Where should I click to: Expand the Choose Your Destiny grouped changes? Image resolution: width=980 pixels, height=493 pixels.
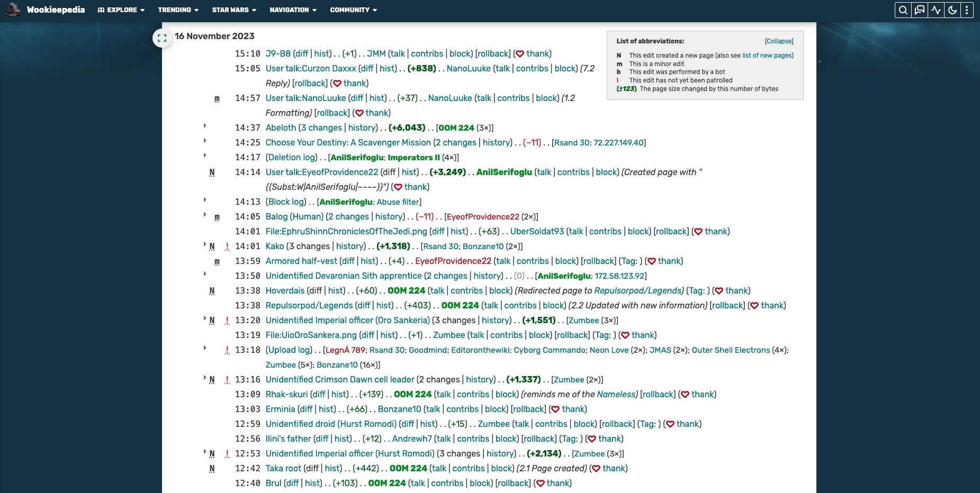(205, 141)
